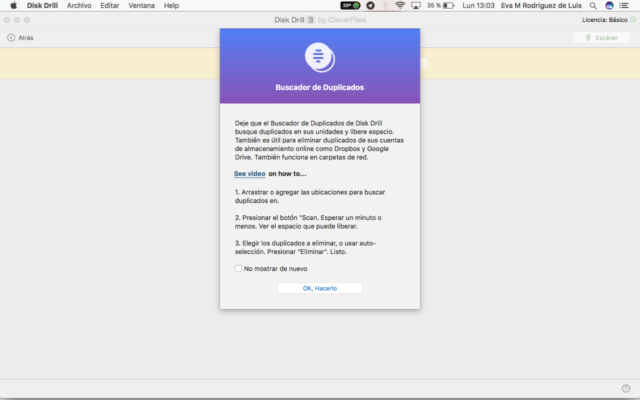Open Siri from the menu bar
The width and height of the screenshot is (640, 400).
(x=609, y=5)
